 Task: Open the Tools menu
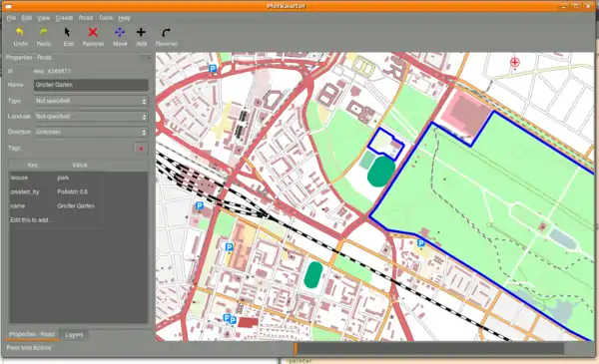(106, 18)
